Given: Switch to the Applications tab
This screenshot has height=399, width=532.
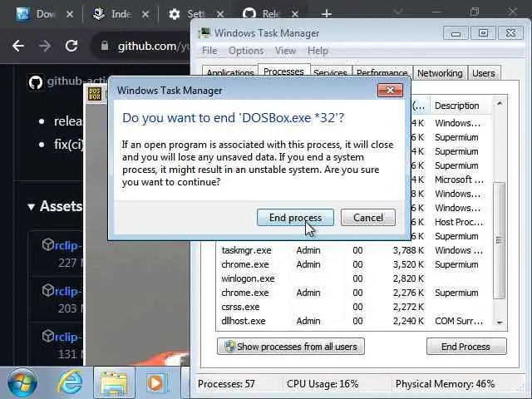Looking at the screenshot, I should 230,72.
